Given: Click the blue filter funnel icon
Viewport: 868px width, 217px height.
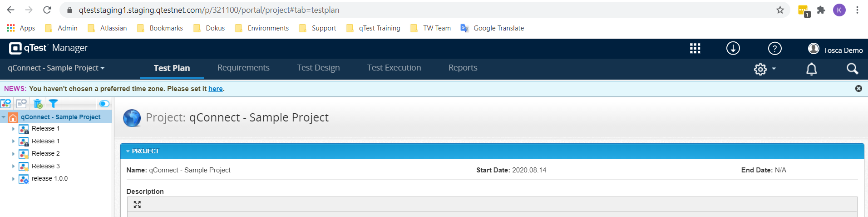Looking at the screenshot, I should pyautogui.click(x=53, y=104).
